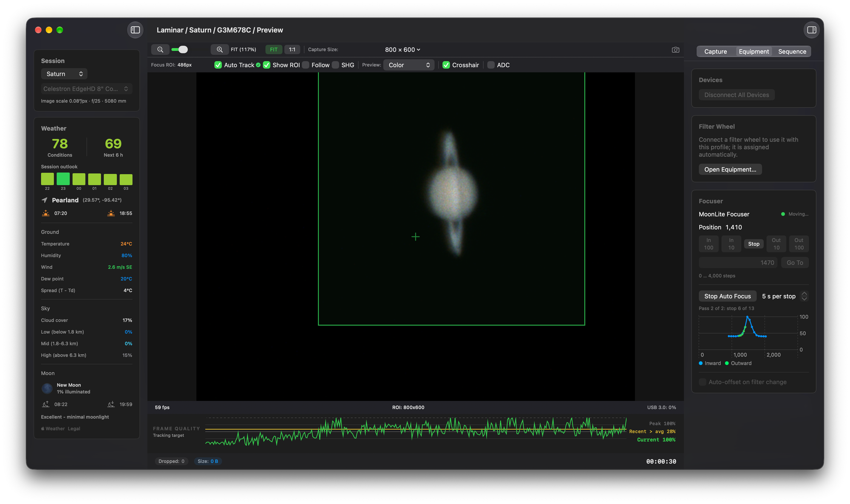Toggle the left sidebar panel icon
The image size is (850, 504).
click(135, 30)
